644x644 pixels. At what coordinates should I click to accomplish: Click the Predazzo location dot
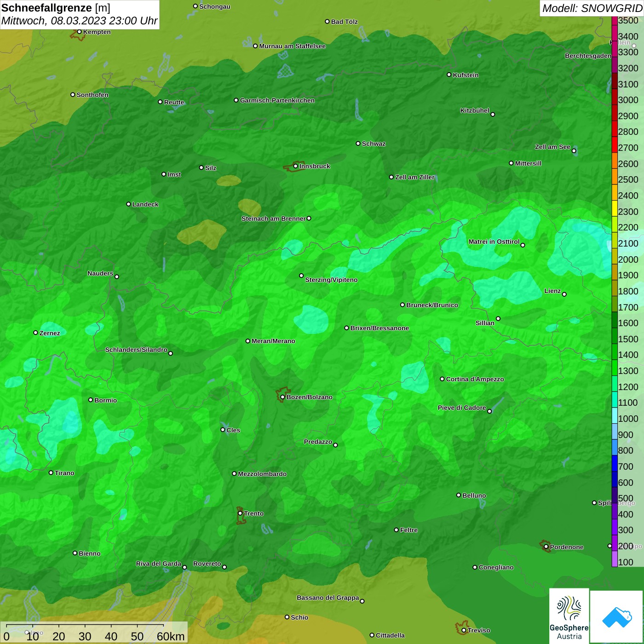tap(335, 445)
